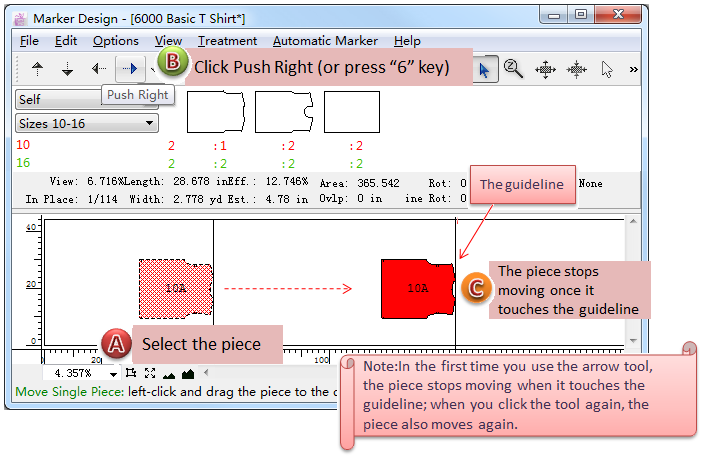This screenshot has height=457, width=705.
Task: Click the Push Right arrow tool
Action: click(x=129, y=69)
